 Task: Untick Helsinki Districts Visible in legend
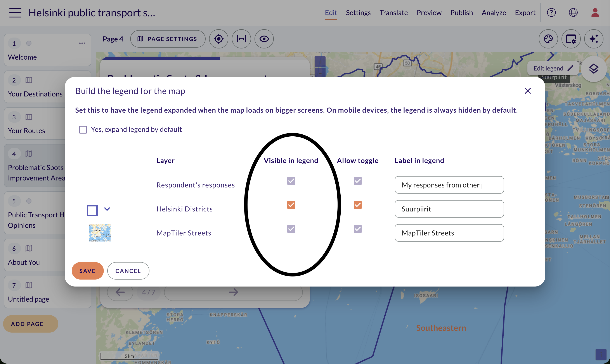[x=291, y=205]
